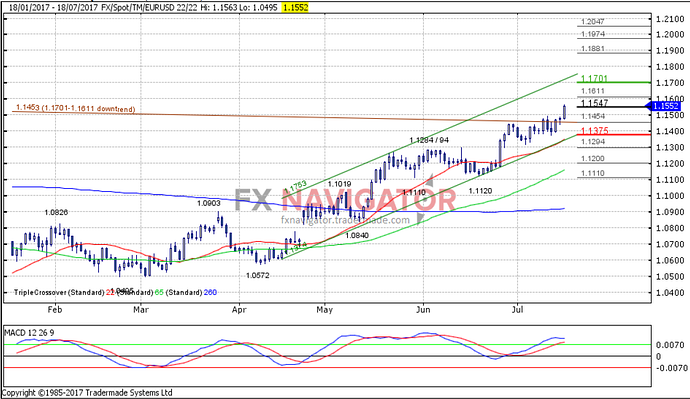Screen dimensions: 690x399
Task: Click the yellow-highlighted 1.1552 value in header
Action: pos(295,7)
